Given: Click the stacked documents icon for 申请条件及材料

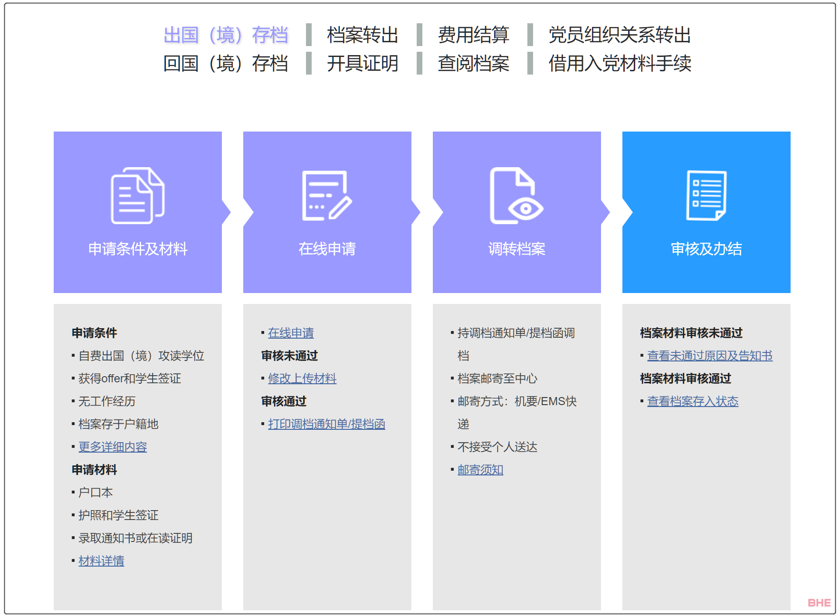Looking at the screenshot, I should (137, 195).
